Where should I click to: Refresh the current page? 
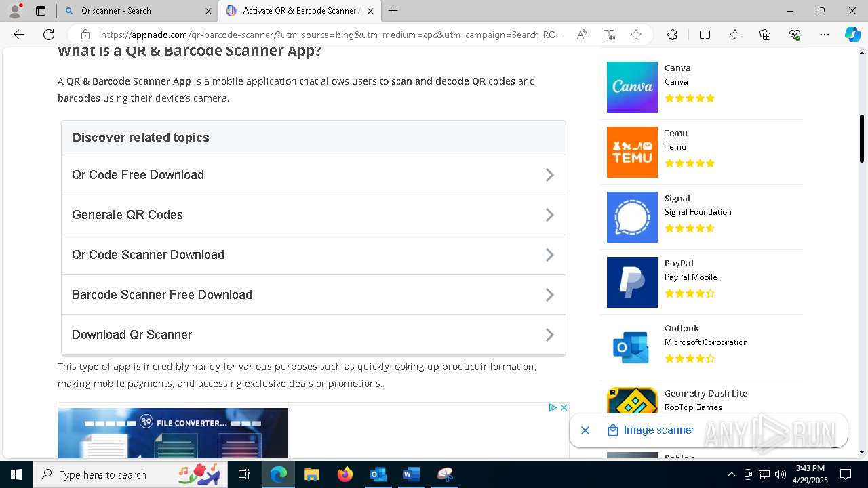[x=49, y=35]
